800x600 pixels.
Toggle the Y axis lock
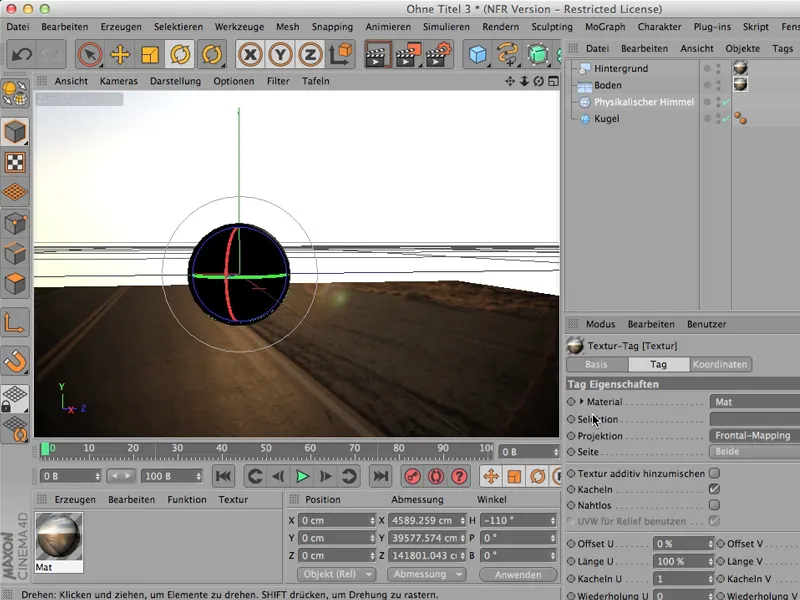[280, 54]
